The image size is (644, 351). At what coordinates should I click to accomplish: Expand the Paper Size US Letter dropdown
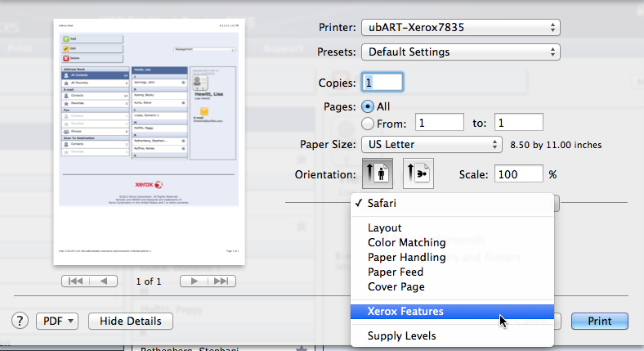coord(432,145)
